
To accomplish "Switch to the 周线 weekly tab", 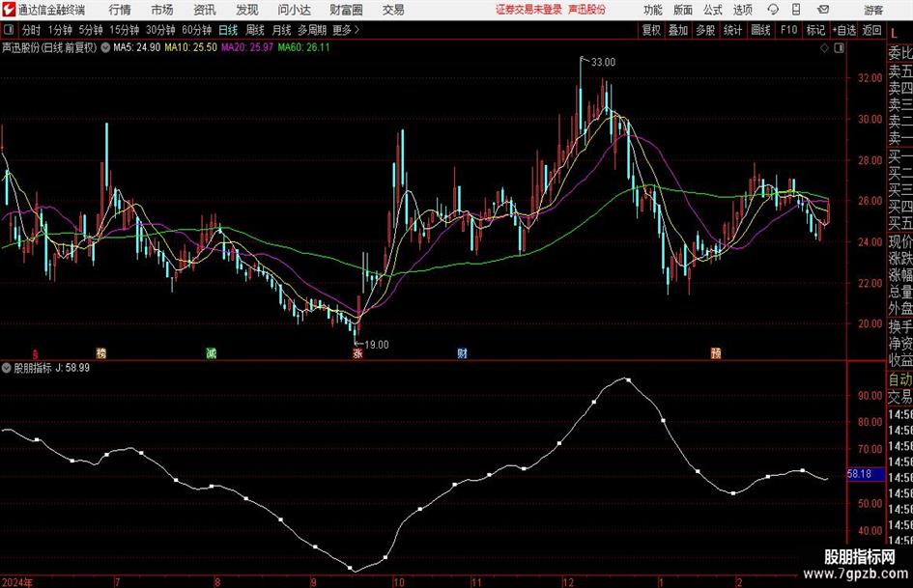I will point(255,30).
